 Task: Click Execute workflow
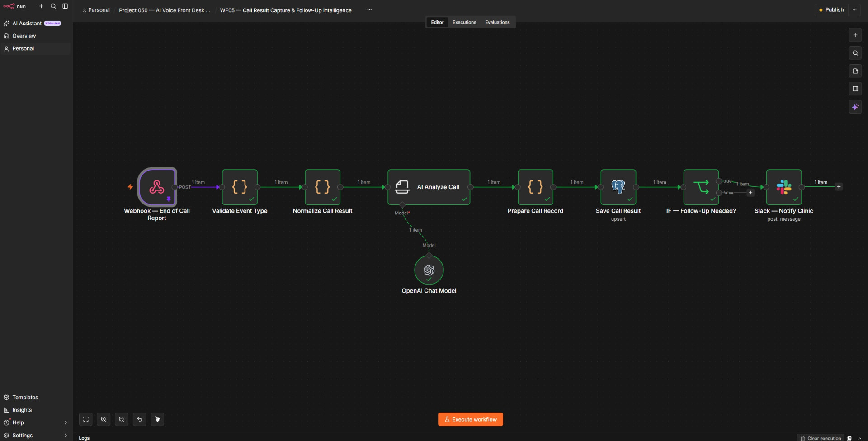[470, 419]
